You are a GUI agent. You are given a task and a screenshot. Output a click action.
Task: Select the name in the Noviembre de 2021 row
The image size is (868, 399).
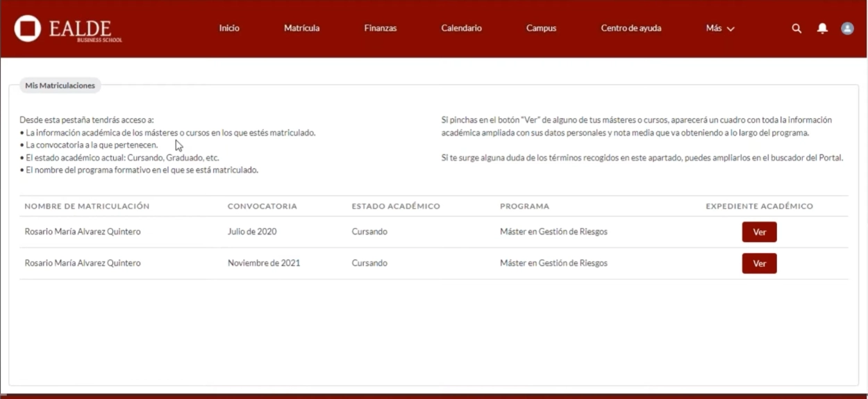(83, 263)
